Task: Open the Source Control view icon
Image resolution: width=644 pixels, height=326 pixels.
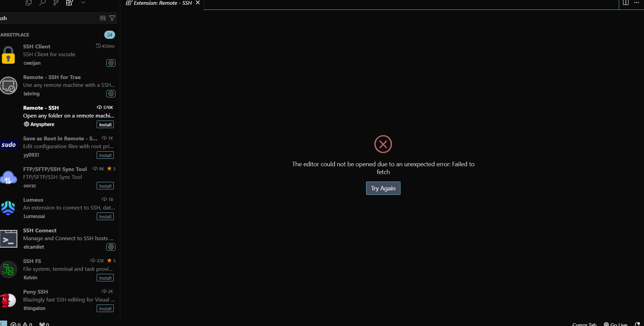Action: pos(56,3)
